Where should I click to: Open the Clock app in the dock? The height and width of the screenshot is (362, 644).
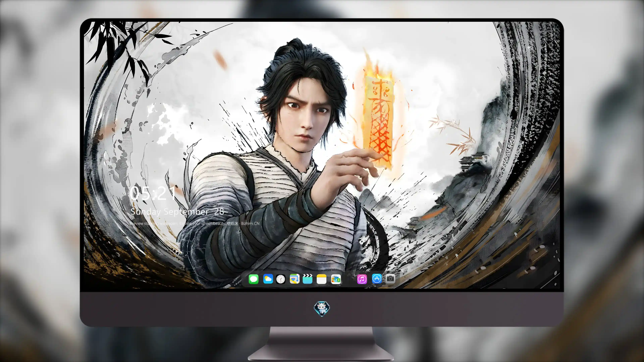[x=281, y=279]
